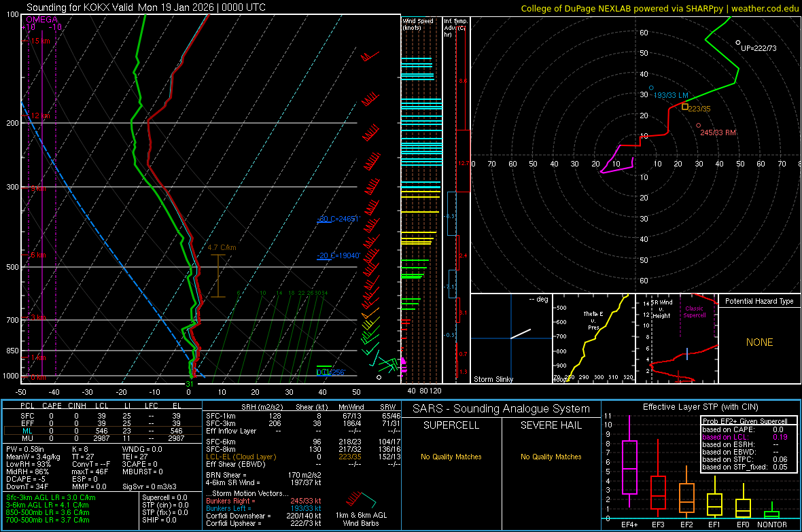Click the BRN Shear = 170 m2/s2 line
This screenshot has height=532, width=802.
[264, 475]
